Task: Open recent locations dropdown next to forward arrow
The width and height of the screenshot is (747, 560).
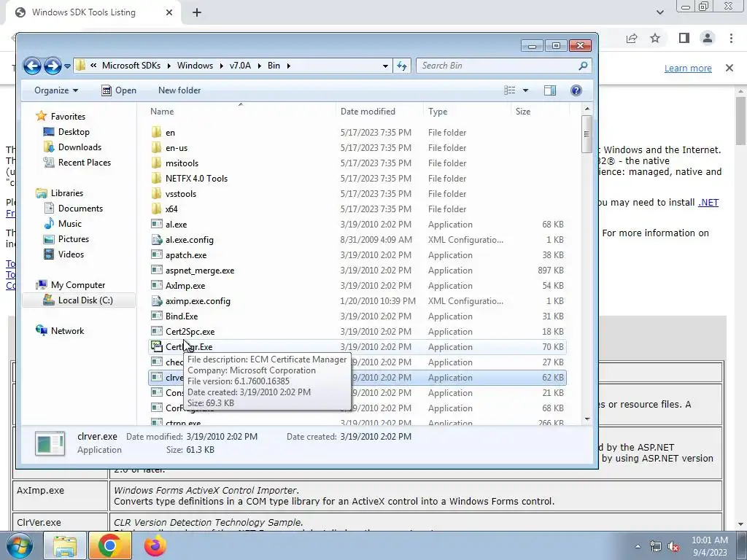Action: pyautogui.click(x=67, y=66)
